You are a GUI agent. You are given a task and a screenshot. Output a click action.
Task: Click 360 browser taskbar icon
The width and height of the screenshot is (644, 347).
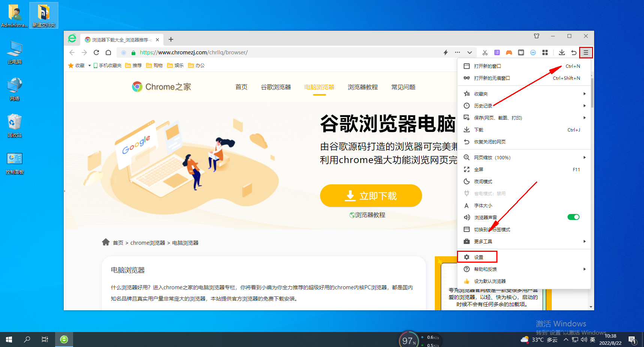[64, 340]
